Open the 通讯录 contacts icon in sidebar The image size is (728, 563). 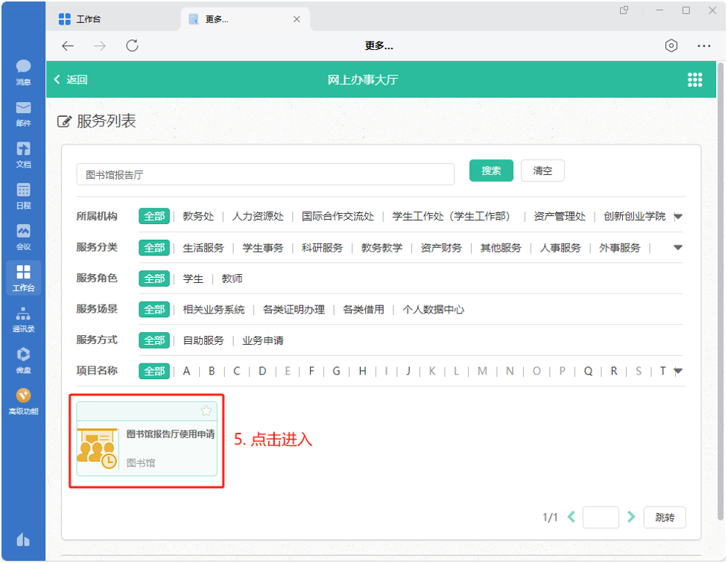click(x=23, y=318)
